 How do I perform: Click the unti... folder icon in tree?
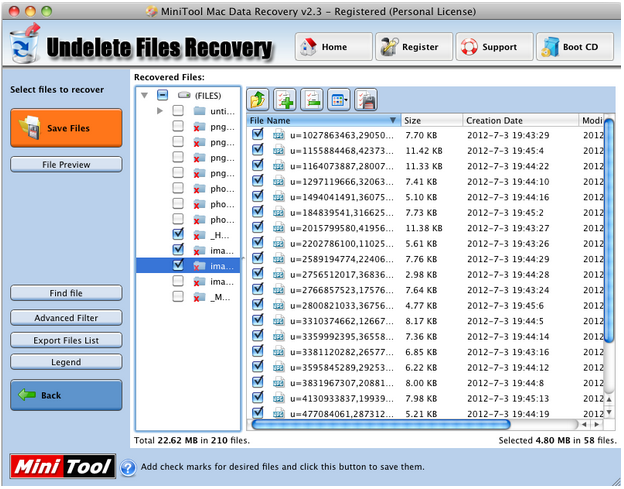click(199, 111)
